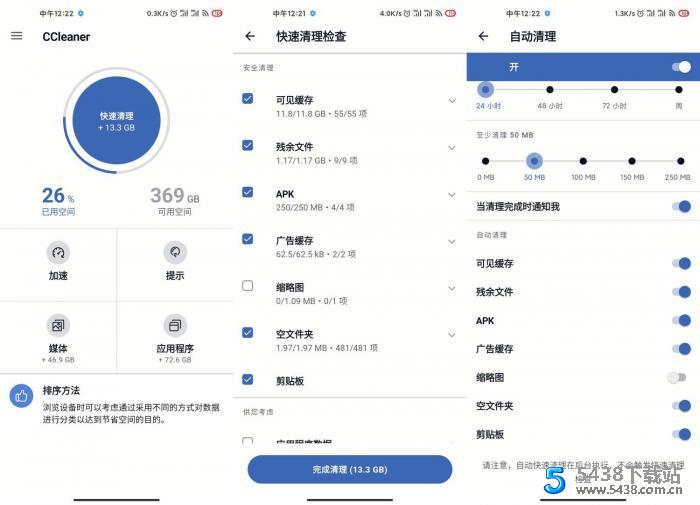Screen dimensions: 700x505
Task: Uncheck the Empty Folders checkbox
Action: coord(247,333)
